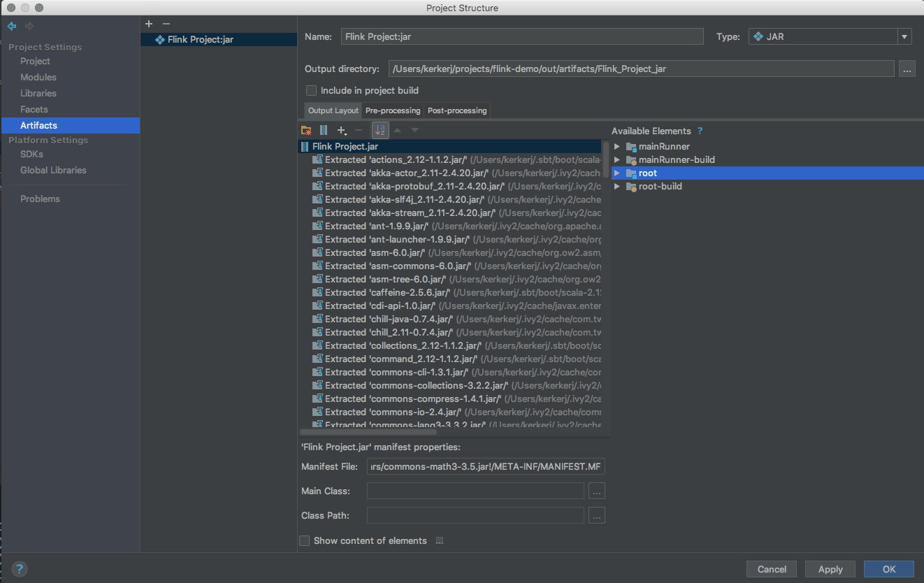The height and width of the screenshot is (583, 924).
Task: Click the Create Archive toolbar icon
Action: click(324, 130)
